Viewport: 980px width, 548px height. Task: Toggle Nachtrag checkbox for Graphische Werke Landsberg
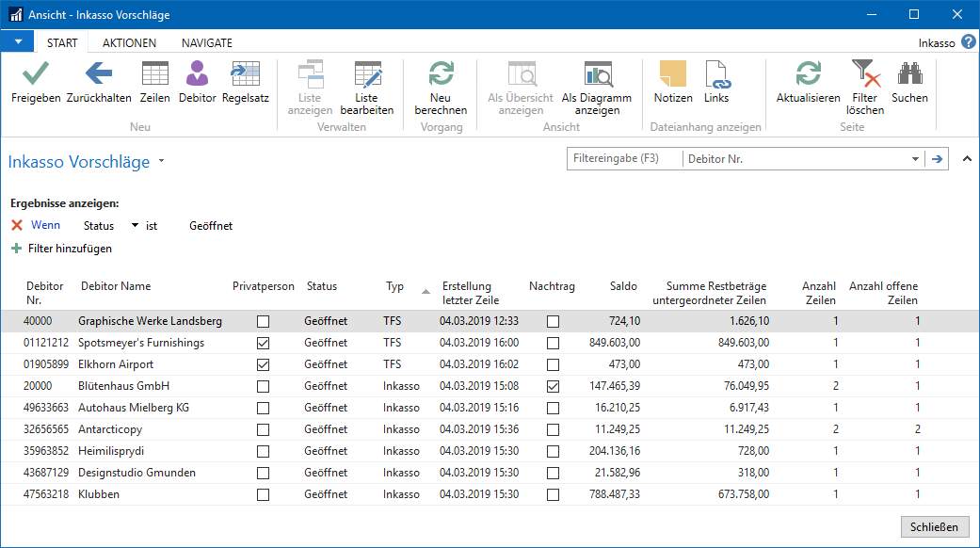coord(554,321)
